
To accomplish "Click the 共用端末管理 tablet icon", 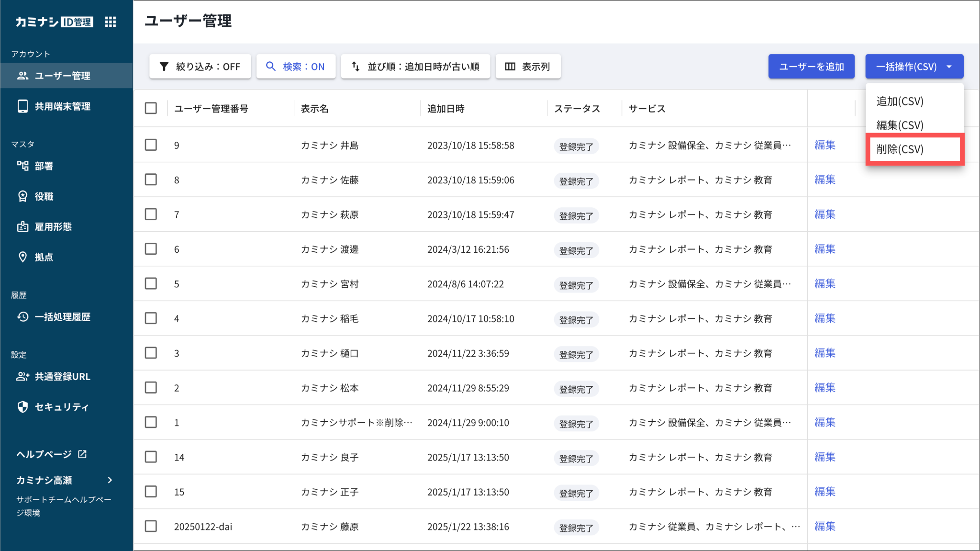I will 22,106.
